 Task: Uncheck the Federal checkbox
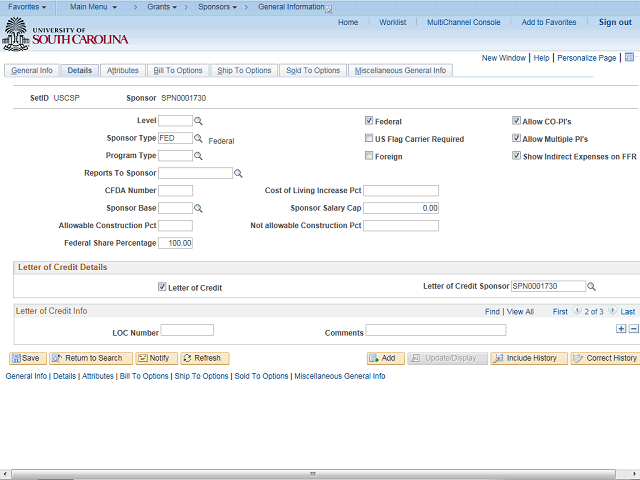coord(369,120)
